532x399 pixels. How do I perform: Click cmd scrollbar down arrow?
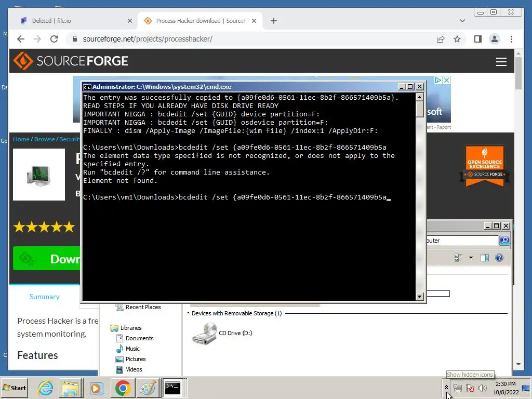[x=420, y=296]
